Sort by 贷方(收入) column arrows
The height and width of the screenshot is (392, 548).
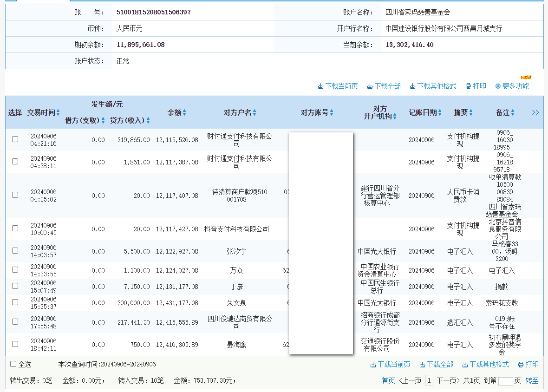tap(148, 120)
